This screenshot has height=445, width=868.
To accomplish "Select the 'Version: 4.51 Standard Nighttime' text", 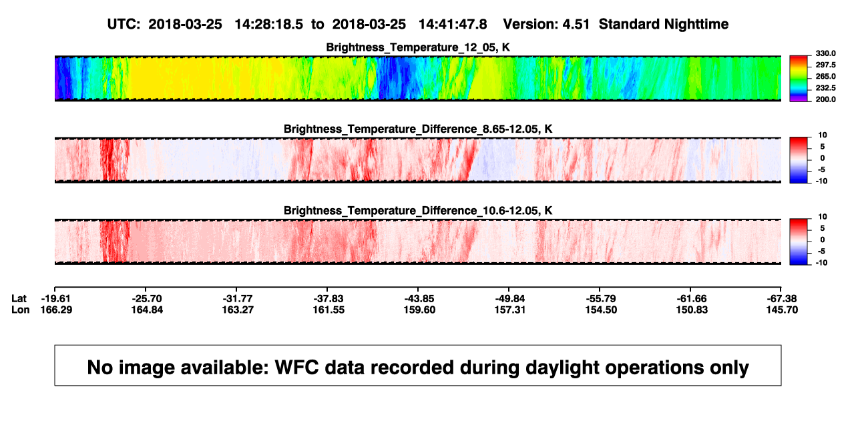I will coord(616,24).
